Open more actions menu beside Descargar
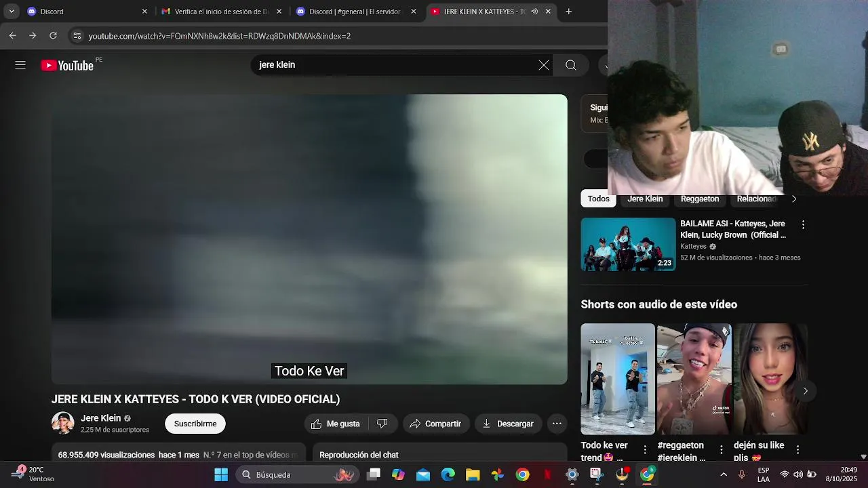The width and height of the screenshot is (868, 488). [557, 424]
